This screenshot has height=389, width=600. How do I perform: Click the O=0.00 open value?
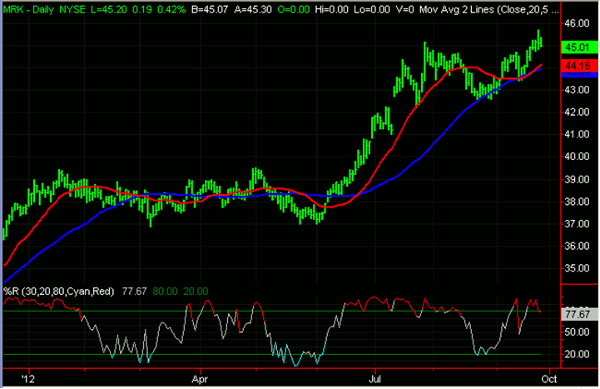[x=293, y=10]
